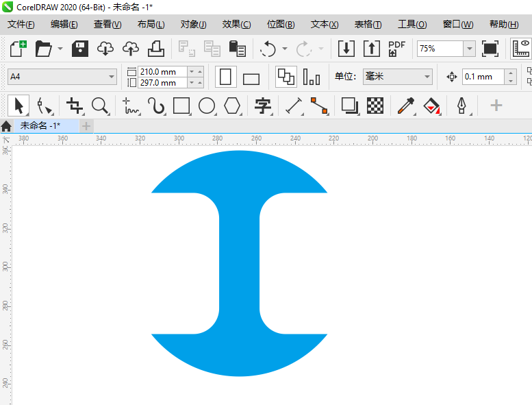The height and width of the screenshot is (405, 532).
Task: Click the Cut icon
Action: pos(187,49)
